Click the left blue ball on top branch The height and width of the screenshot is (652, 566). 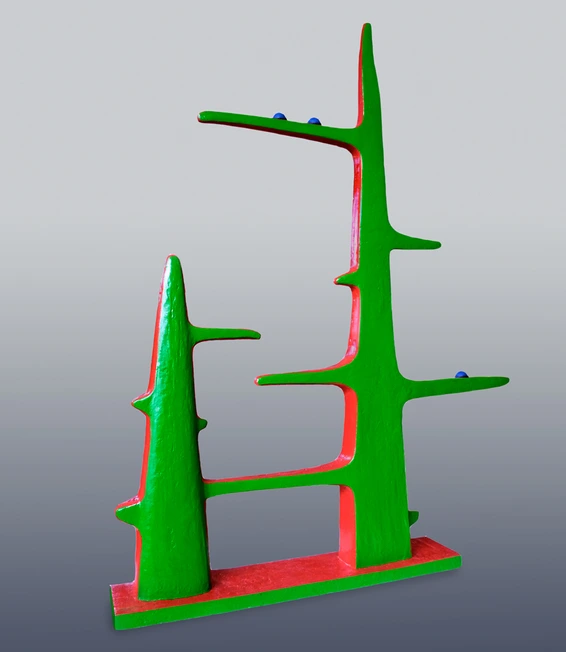pos(279,116)
